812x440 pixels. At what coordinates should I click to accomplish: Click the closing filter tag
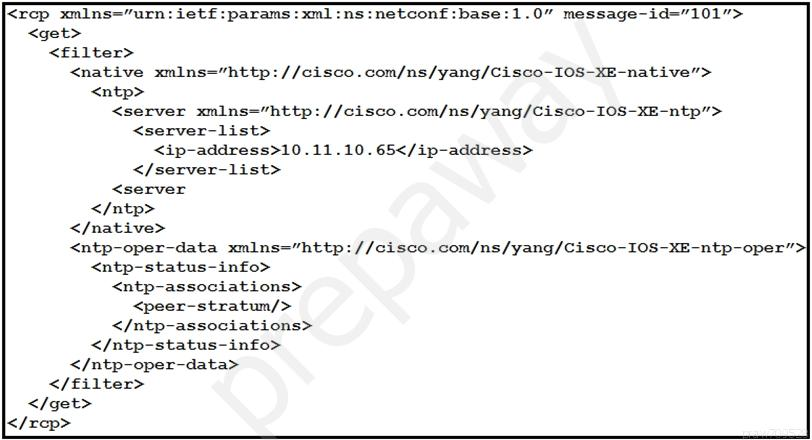tap(97, 384)
